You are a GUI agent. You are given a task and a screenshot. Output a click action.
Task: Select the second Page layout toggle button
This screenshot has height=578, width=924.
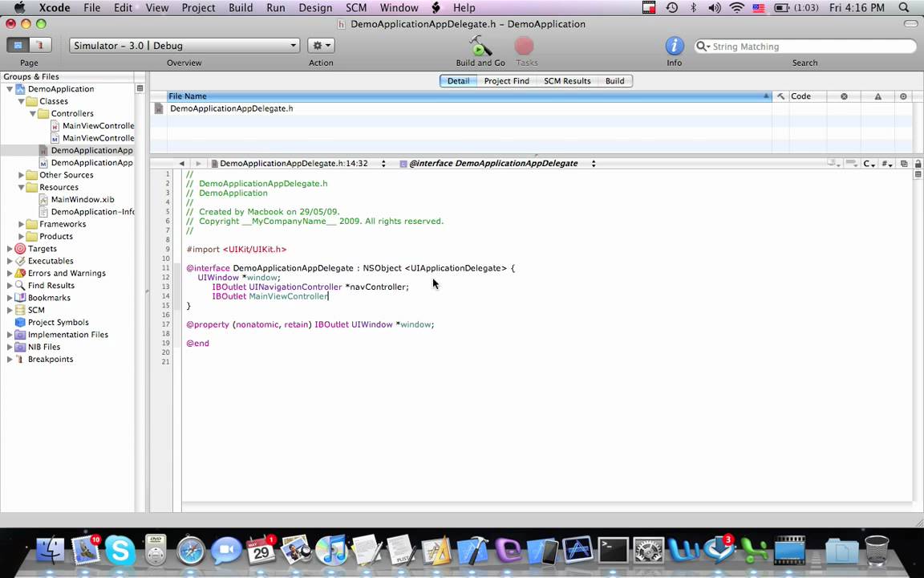pyautogui.click(x=40, y=46)
